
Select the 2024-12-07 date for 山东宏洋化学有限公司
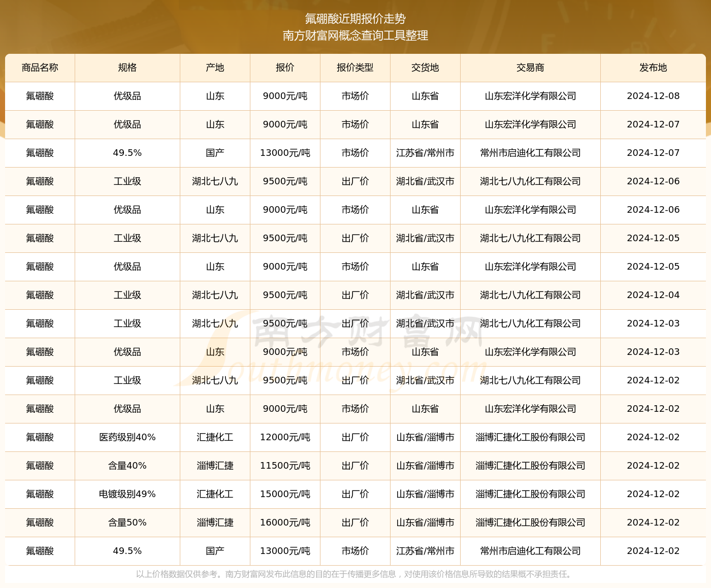click(653, 124)
